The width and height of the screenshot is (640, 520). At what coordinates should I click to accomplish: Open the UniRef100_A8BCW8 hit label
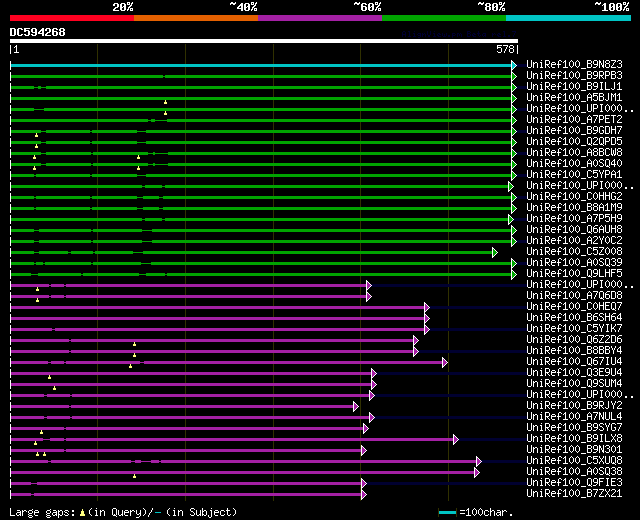coord(574,153)
